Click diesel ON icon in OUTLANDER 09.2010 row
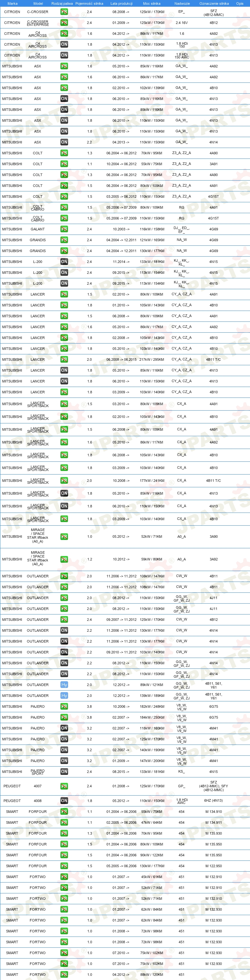Screen dimensions: 250x980 click(x=64, y=652)
